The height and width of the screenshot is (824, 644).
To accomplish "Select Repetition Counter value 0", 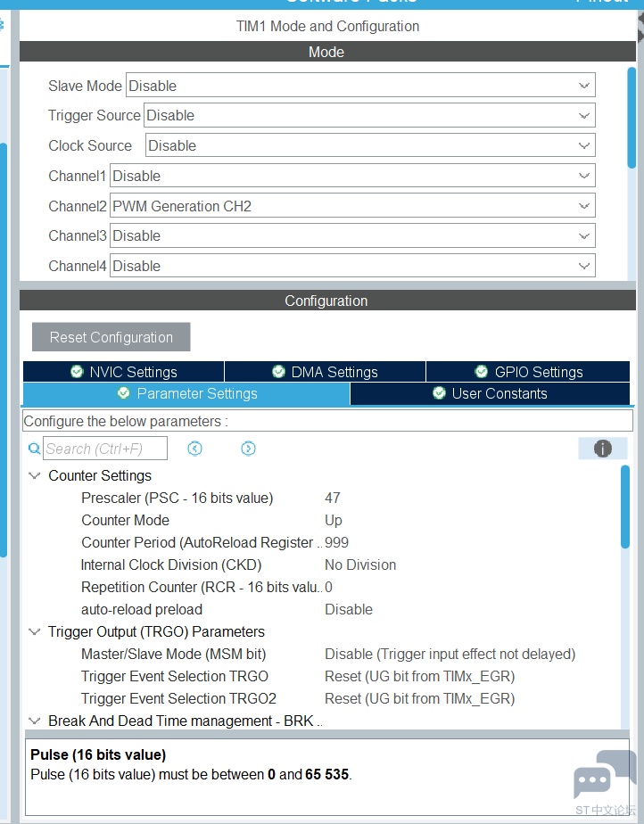I will click(328, 587).
